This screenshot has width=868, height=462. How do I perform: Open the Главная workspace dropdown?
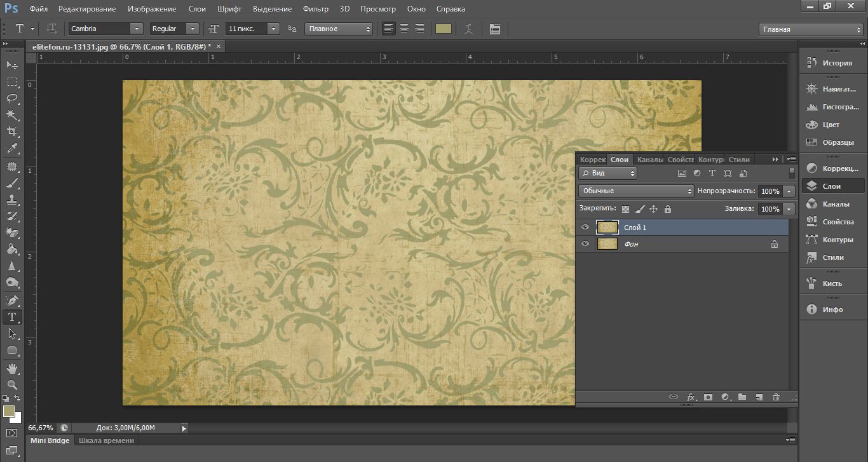(811, 29)
